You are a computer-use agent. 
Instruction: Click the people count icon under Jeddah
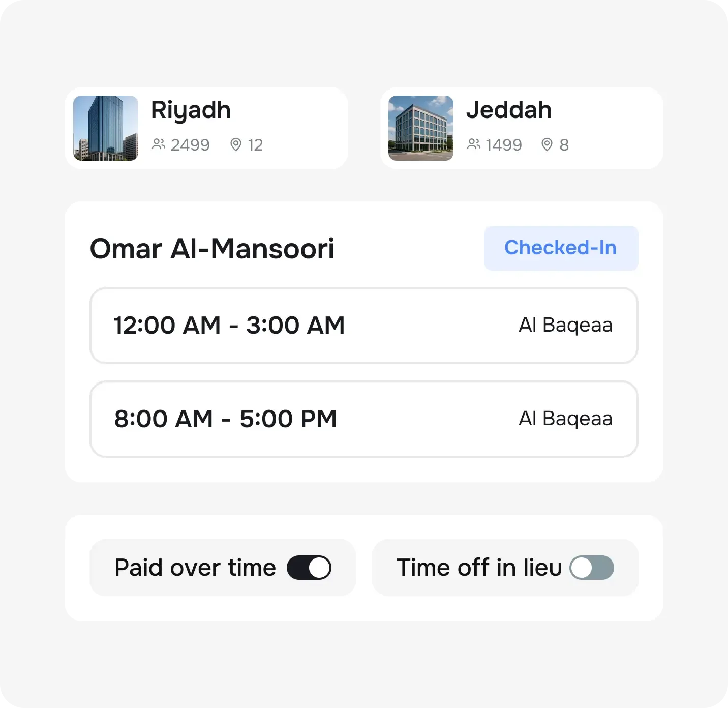474,145
